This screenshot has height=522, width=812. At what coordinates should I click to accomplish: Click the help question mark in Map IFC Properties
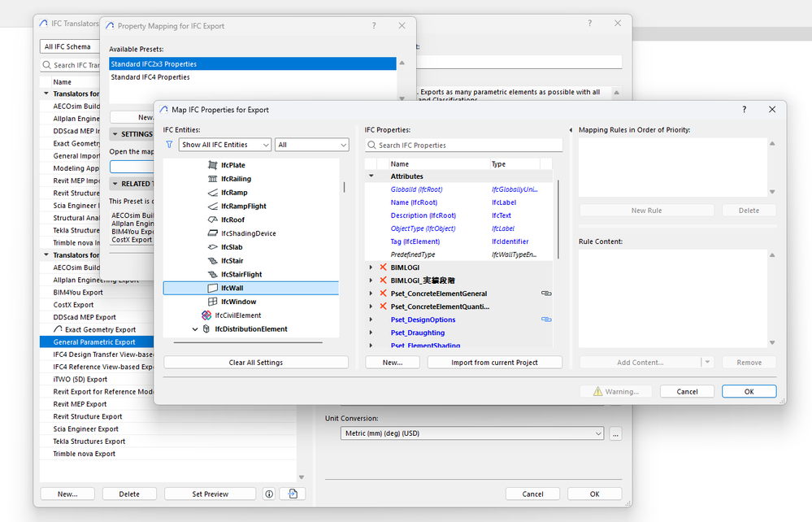click(x=745, y=109)
